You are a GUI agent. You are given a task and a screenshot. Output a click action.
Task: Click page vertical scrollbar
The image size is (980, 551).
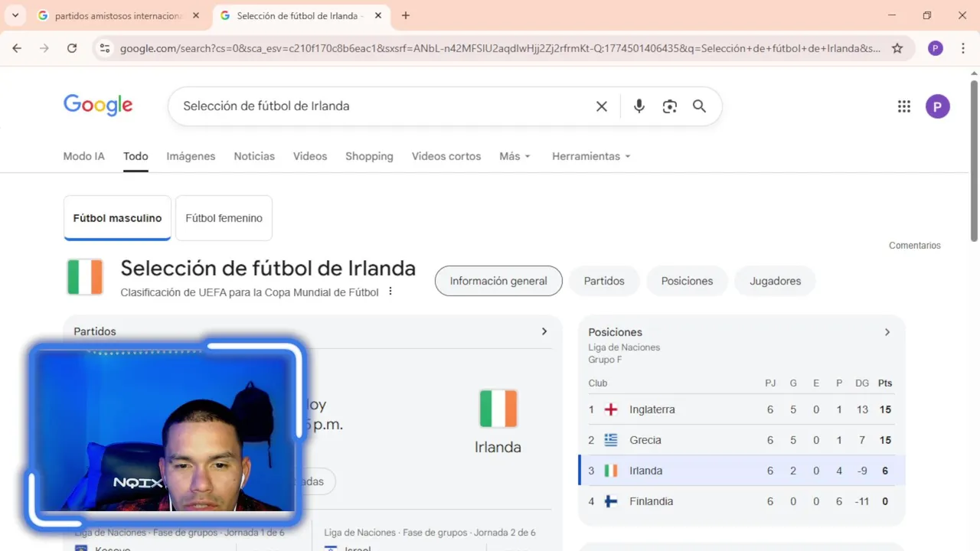(x=974, y=161)
